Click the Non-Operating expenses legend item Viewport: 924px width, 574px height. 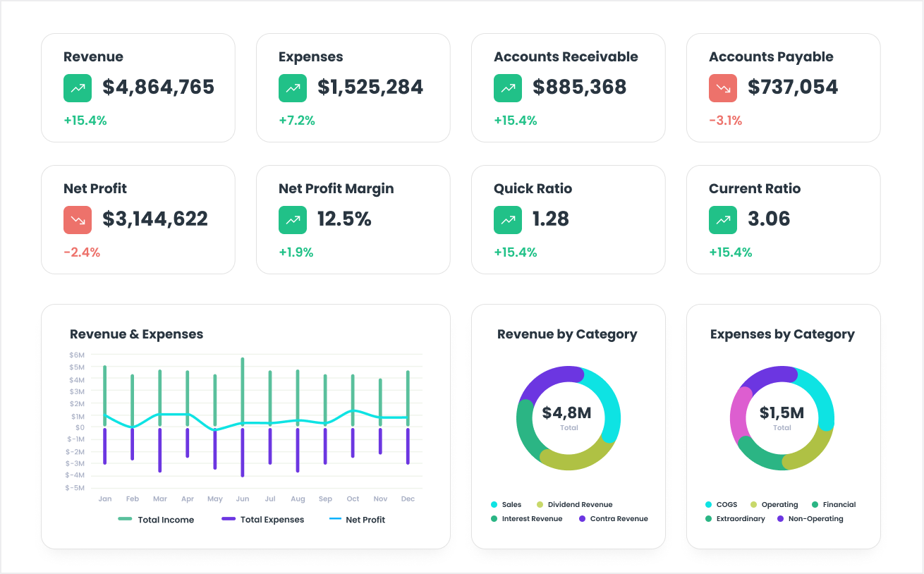pos(810,518)
